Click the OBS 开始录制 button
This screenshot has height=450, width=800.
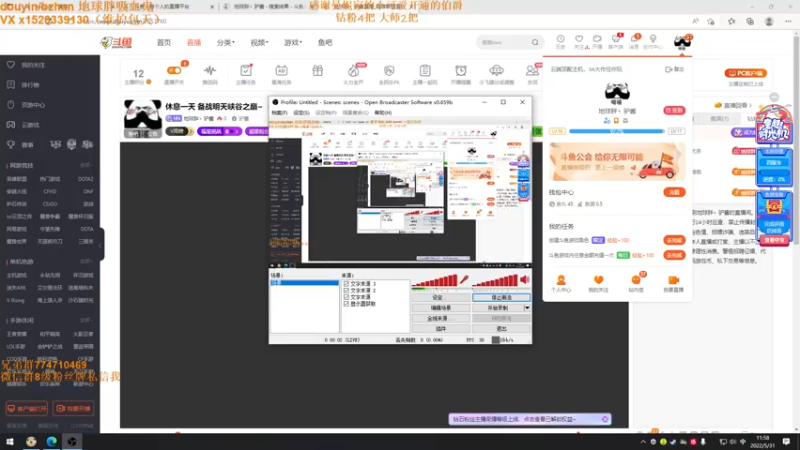click(x=498, y=308)
